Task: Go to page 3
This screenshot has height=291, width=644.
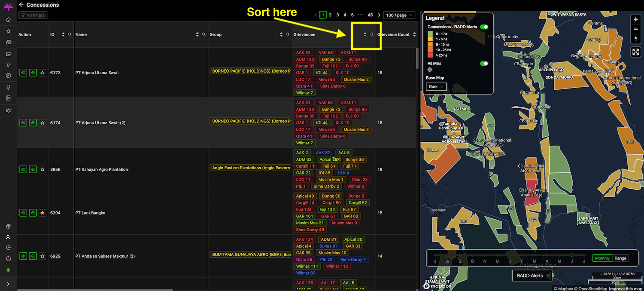Action: 337,15
